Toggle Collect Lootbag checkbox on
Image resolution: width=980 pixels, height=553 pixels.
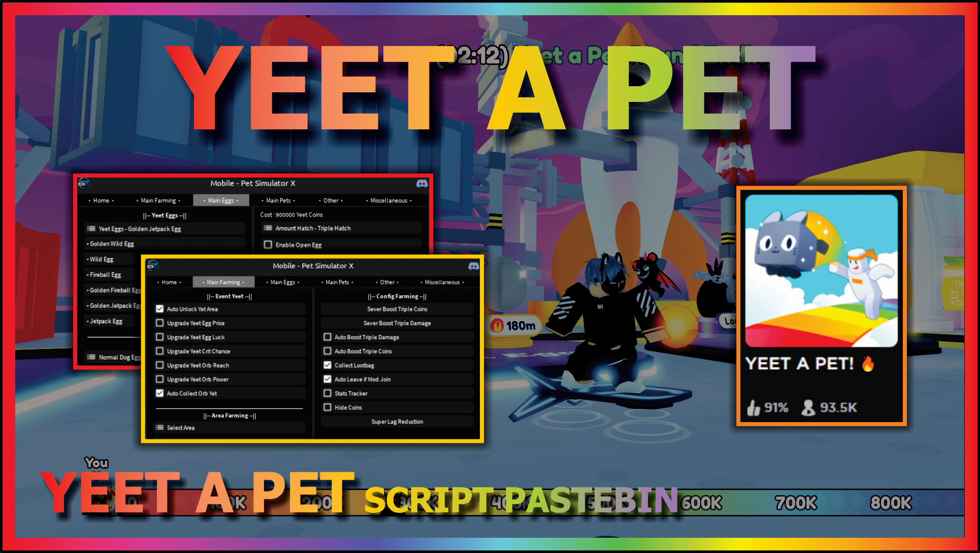pyautogui.click(x=328, y=365)
